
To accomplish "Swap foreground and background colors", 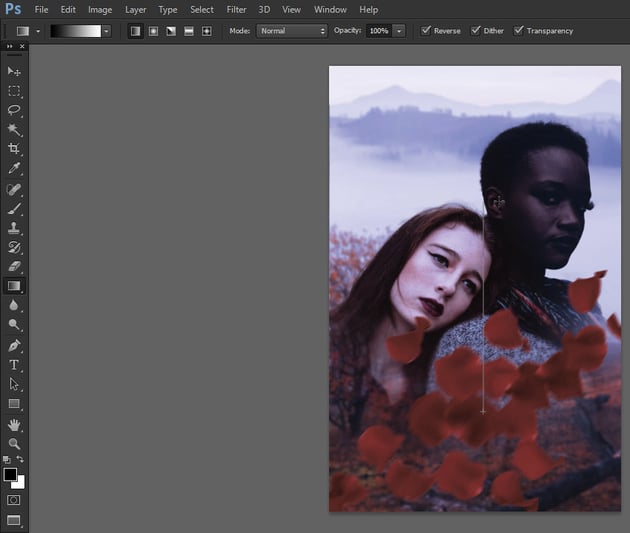I will 20,459.
